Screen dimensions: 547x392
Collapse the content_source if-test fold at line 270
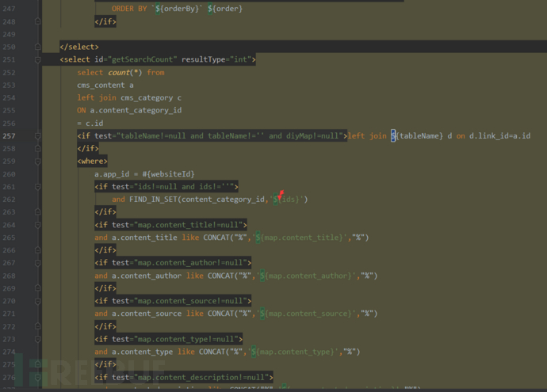[x=37, y=300]
